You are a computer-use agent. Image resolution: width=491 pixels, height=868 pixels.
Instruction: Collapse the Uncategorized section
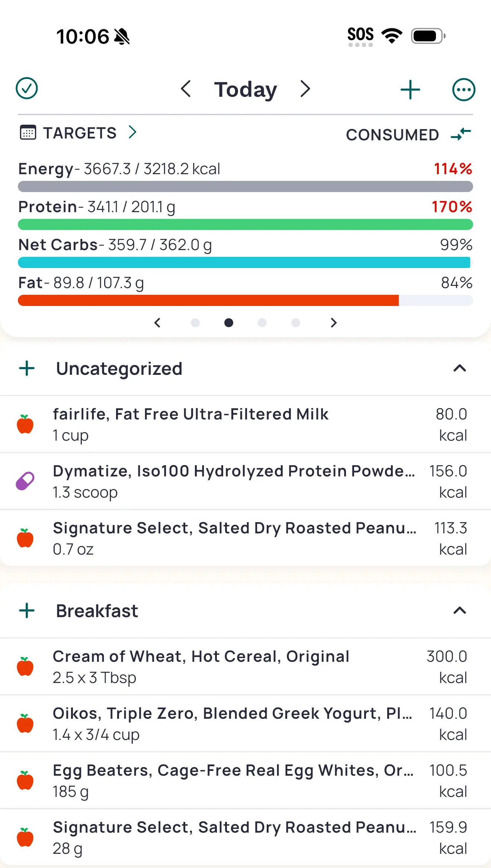click(x=460, y=368)
